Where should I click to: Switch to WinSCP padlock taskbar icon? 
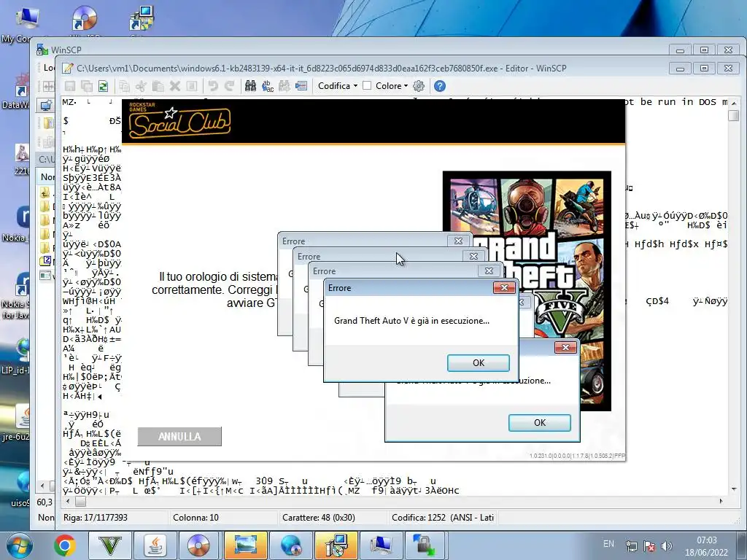[x=426, y=545]
